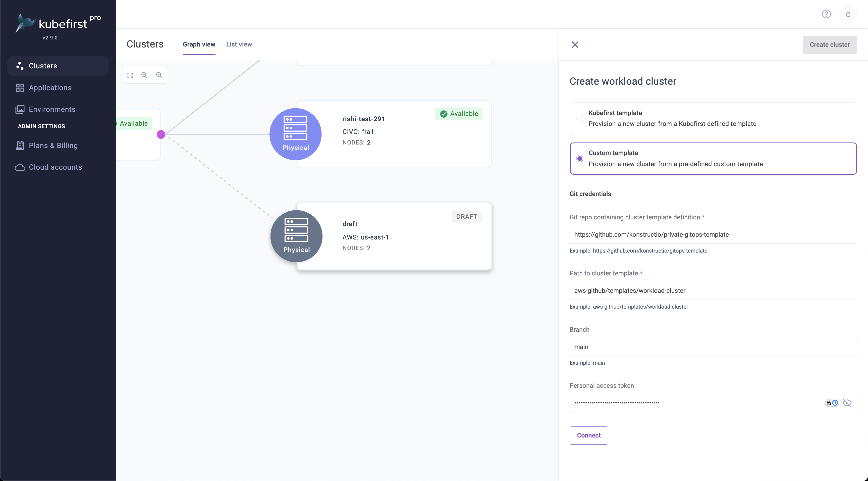This screenshot has width=868, height=481.
Task: Switch to the List view tab
Action: point(239,44)
